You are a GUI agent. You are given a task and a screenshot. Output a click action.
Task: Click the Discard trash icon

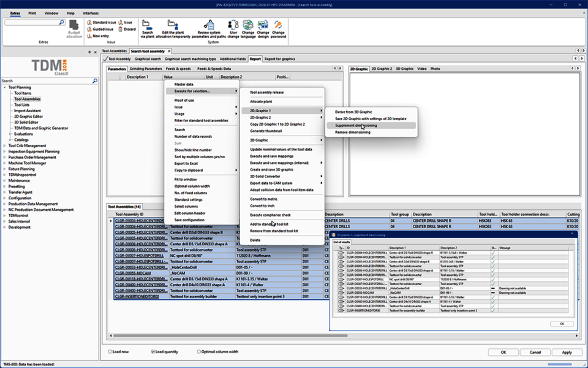(119, 29)
